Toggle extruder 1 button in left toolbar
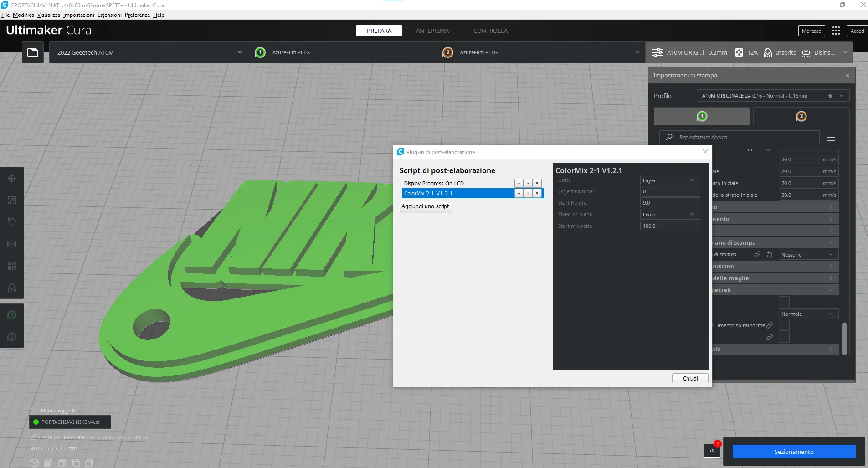The height and width of the screenshot is (468, 868). [x=12, y=315]
